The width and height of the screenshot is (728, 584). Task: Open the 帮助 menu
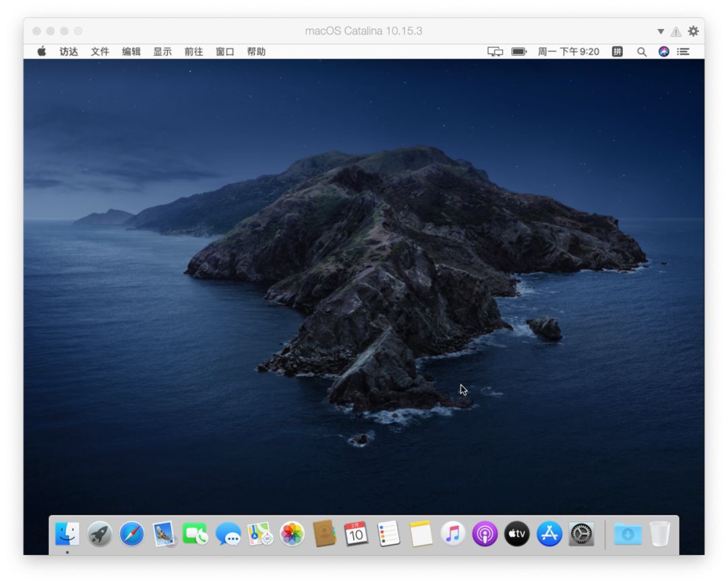256,51
